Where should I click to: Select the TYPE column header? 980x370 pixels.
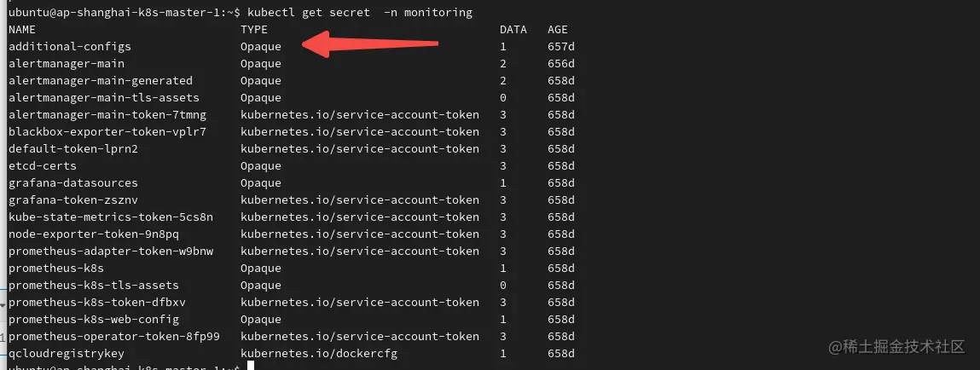[254, 29]
